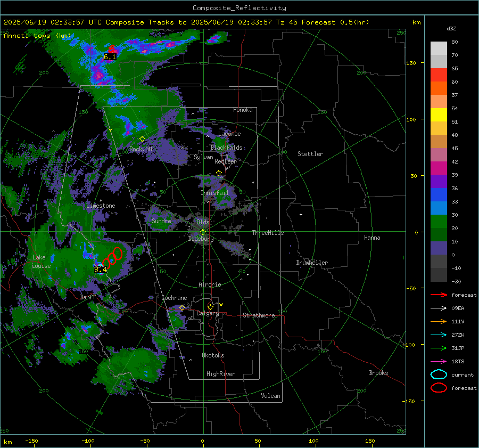Click the cyan current ellipse legend icon
This screenshot has height=448, width=479.
pos(439,374)
